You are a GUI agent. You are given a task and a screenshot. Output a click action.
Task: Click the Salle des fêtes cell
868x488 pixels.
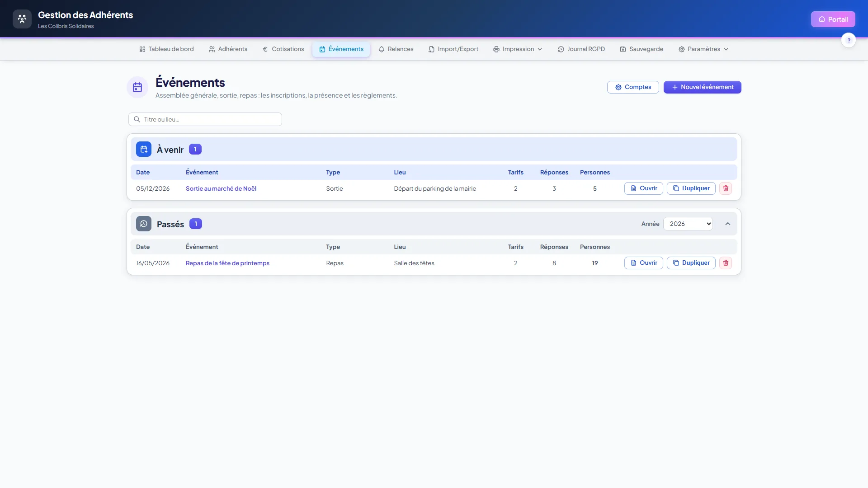click(x=414, y=263)
